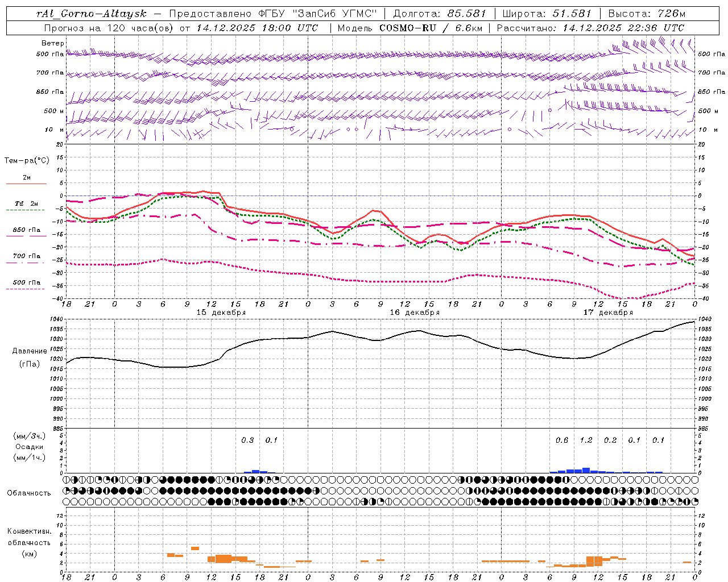The width and height of the screenshot is (728, 582).
Task: Click the '16 декабря' date label
Action: tap(415, 313)
